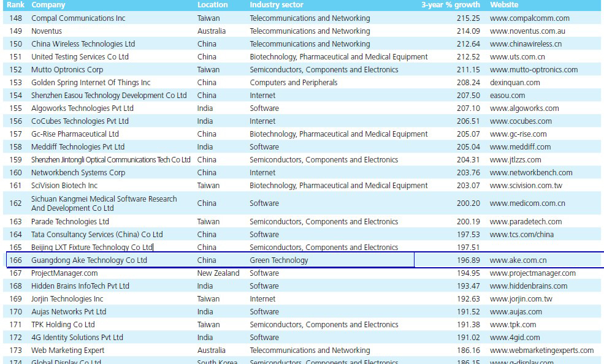604x364 pixels.
Task: Select TPK Holding Co Ltd cell
Action: 63,325
